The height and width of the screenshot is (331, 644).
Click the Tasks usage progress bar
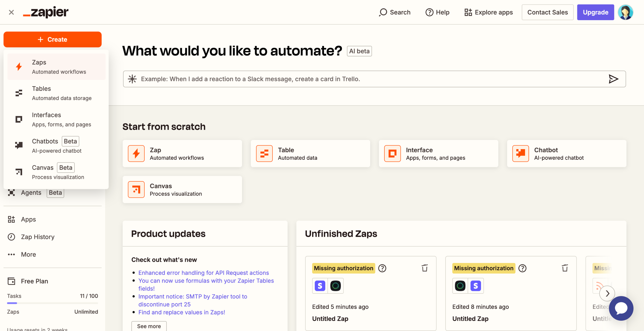point(53,303)
